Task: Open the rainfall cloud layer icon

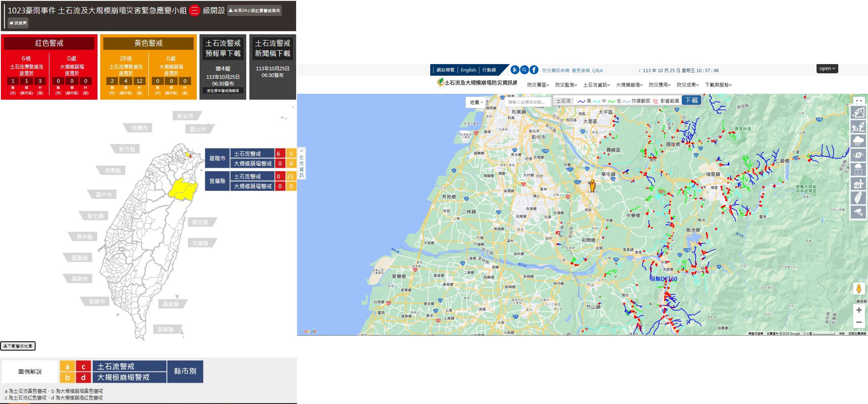Action: [x=858, y=141]
